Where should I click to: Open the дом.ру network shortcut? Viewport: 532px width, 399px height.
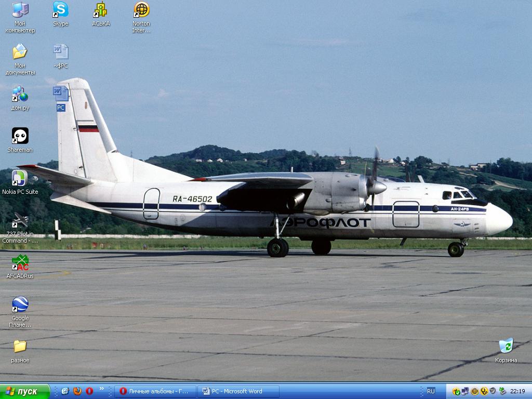[20, 98]
